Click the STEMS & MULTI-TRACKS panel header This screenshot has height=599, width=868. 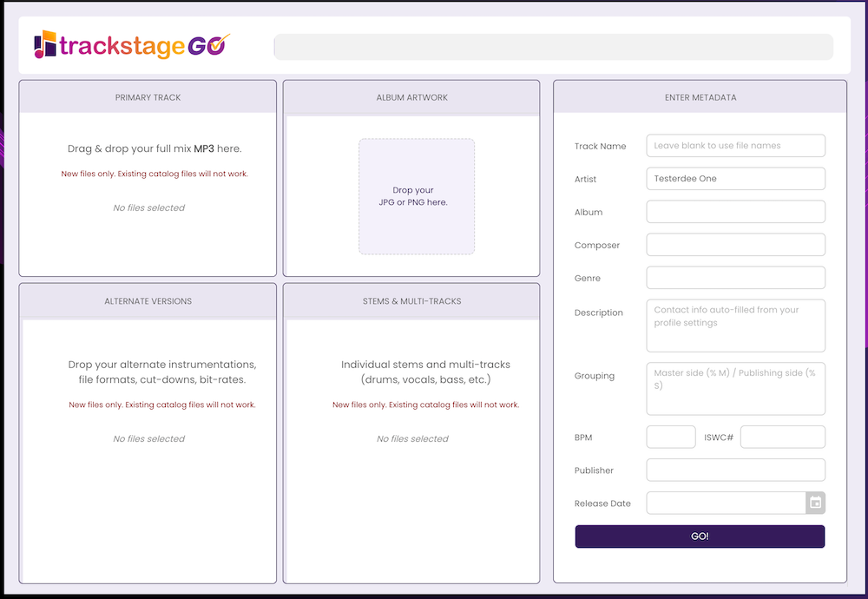tap(411, 301)
